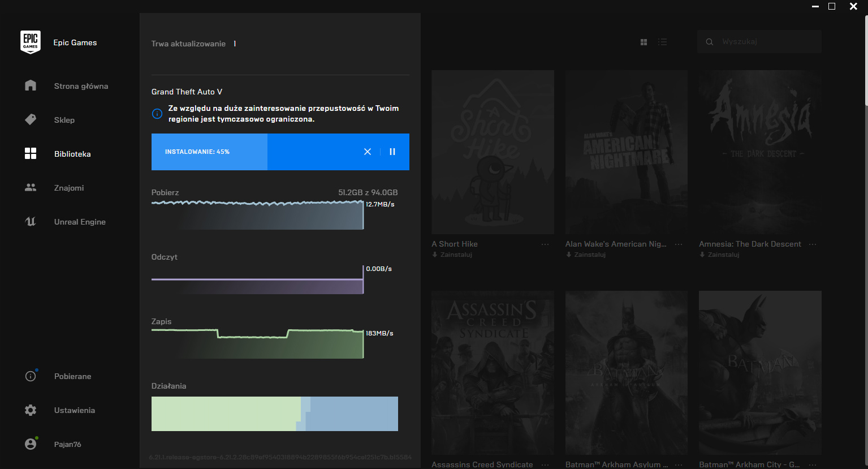Image resolution: width=868 pixels, height=469 pixels.
Task: Click the 12.7MB/s download speed value
Action: pos(380,204)
